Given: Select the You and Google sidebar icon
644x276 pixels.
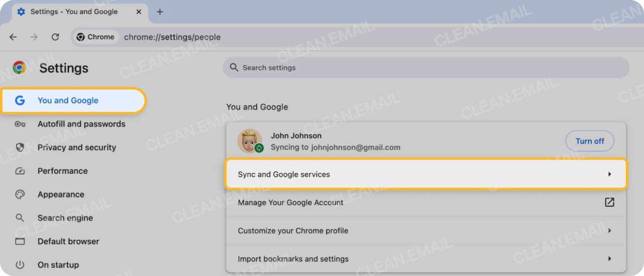Looking at the screenshot, I should pyautogui.click(x=20, y=100).
